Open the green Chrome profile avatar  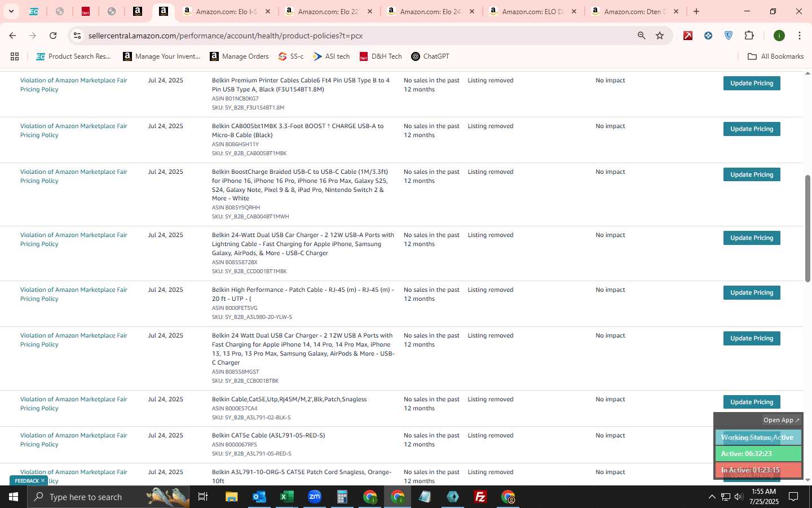point(779,36)
